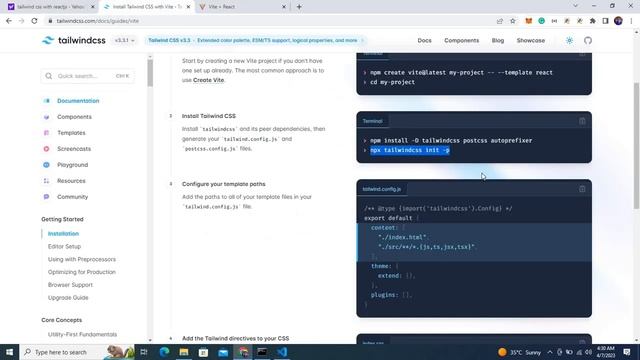Open Microsoft Edge from the taskbar

(x=164, y=352)
